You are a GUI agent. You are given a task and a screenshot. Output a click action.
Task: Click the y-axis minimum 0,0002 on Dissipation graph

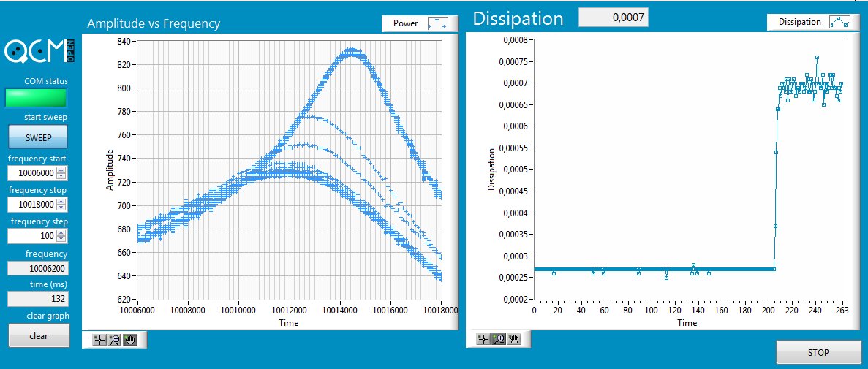point(514,300)
